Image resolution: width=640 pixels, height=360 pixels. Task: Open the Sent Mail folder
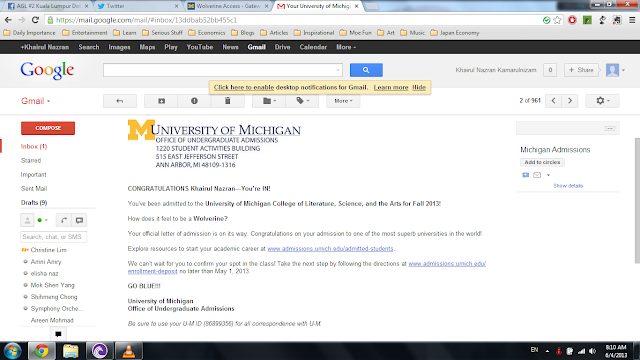pos(34,189)
